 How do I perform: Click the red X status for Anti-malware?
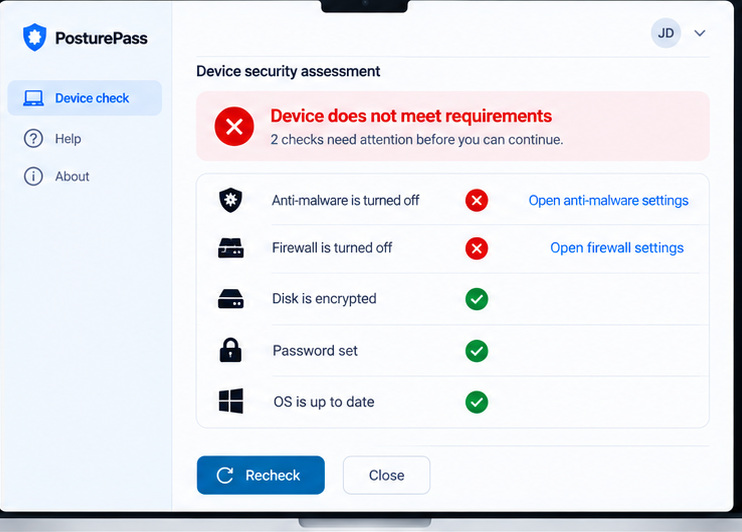477,200
